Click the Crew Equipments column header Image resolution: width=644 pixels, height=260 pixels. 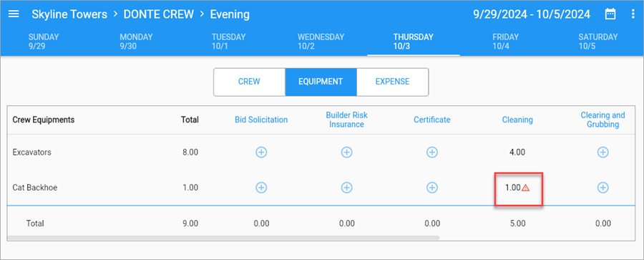[44, 120]
